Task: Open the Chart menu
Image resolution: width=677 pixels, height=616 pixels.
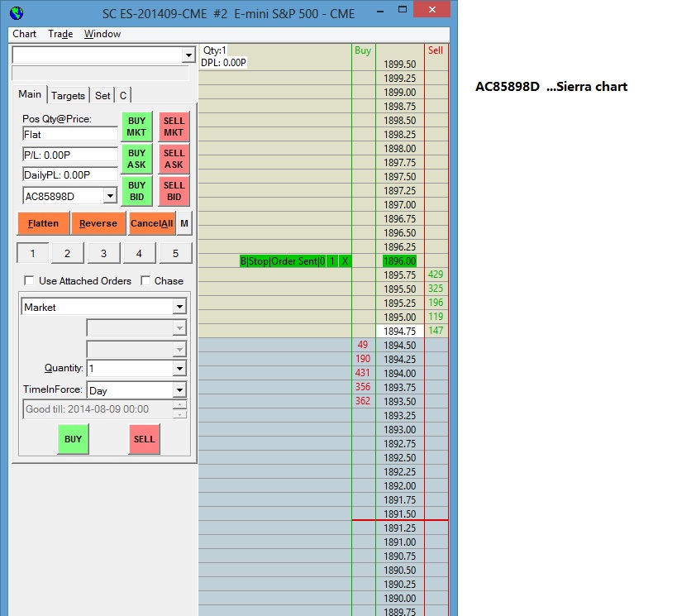Action: pyautogui.click(x=24, y=34)
